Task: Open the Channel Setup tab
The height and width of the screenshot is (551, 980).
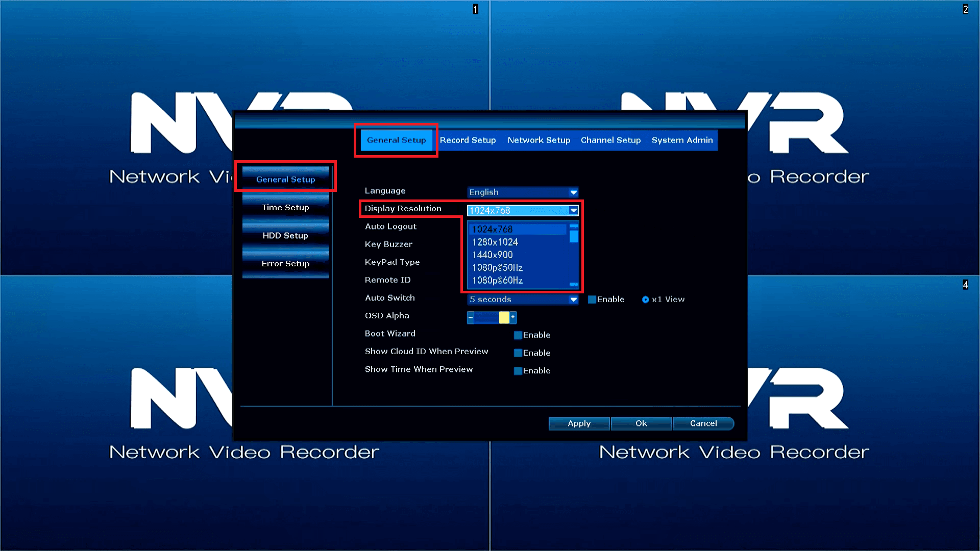Action: coord(610,140)
